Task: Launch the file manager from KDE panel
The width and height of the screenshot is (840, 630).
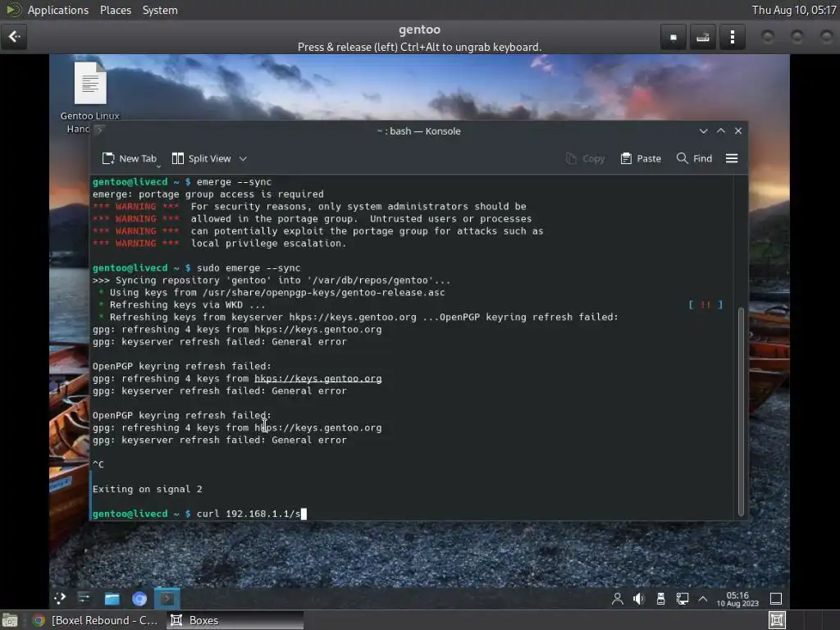Action: [x=112, y=598]
